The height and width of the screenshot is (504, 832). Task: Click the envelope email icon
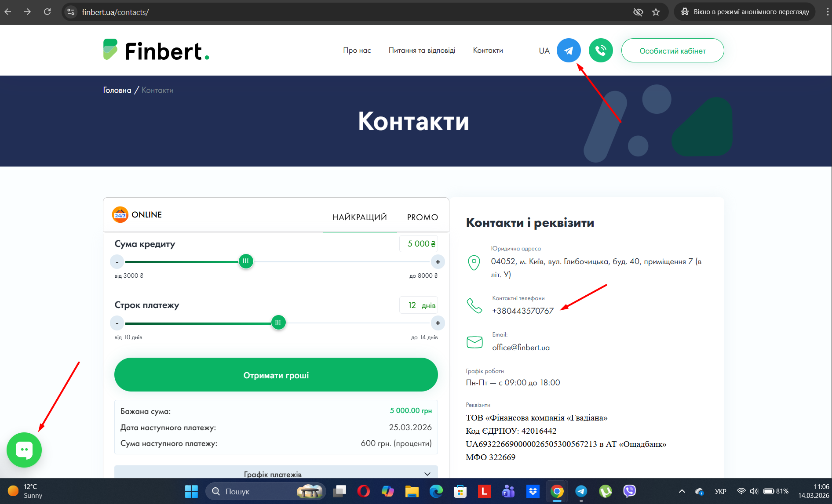point(474,342)
